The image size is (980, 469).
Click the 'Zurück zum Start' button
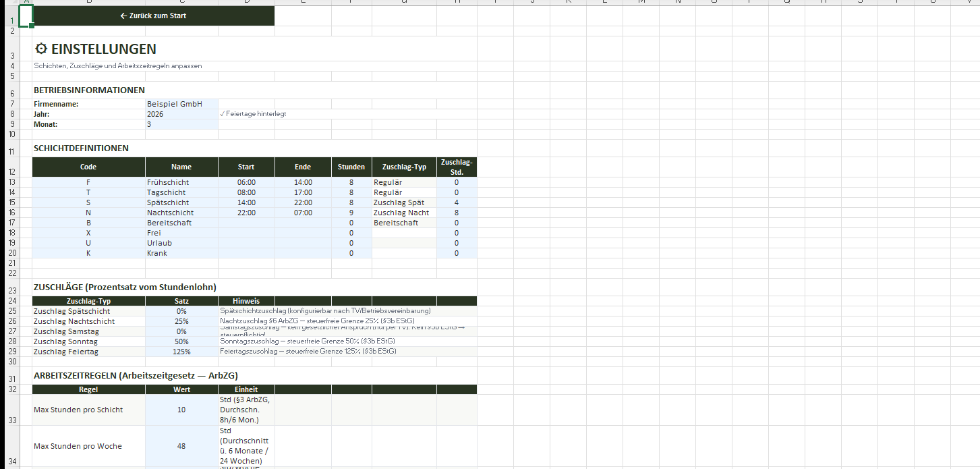point(153,16)
